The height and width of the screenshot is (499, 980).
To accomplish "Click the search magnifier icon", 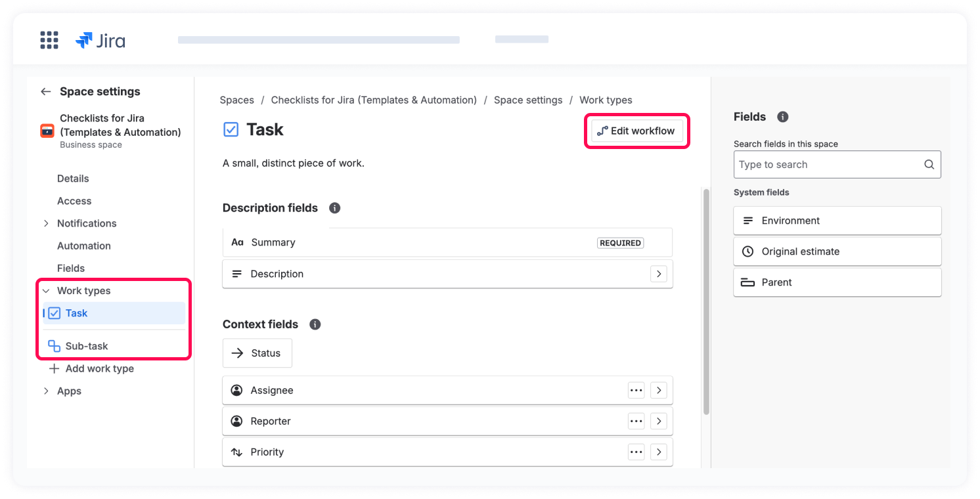I will point(929,165).
